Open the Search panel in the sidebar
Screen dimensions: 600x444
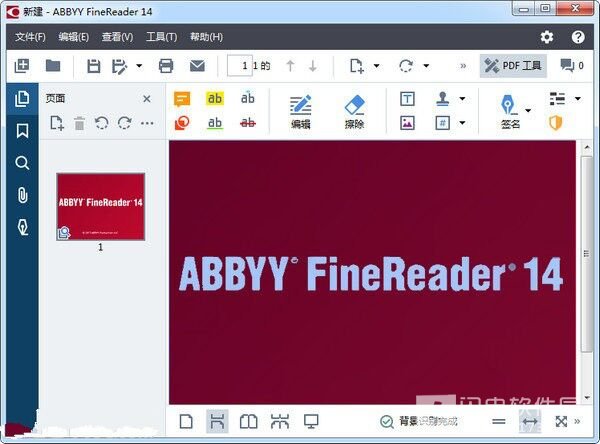[22, 163]
